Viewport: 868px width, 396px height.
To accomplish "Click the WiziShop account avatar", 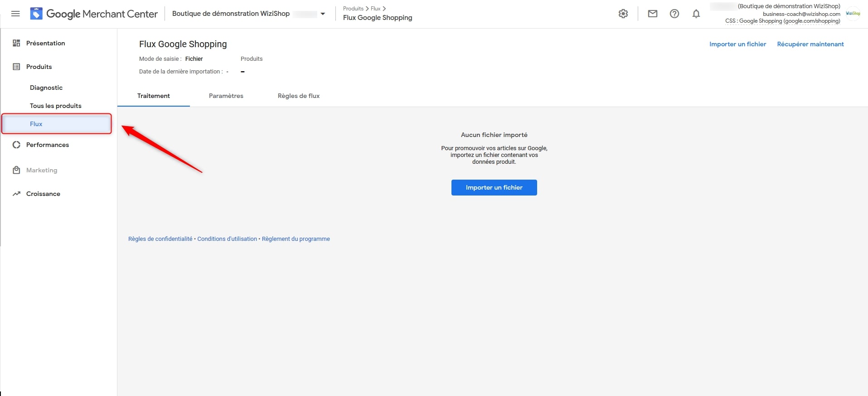I will coord(853,14).
